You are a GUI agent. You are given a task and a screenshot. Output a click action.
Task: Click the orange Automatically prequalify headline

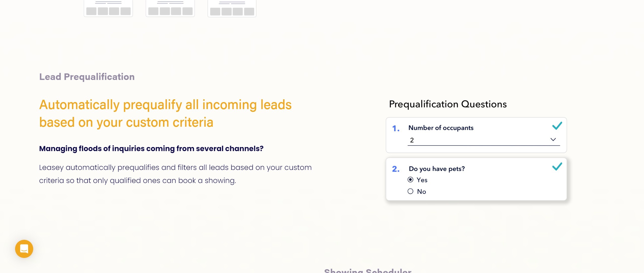pos(165,113)
